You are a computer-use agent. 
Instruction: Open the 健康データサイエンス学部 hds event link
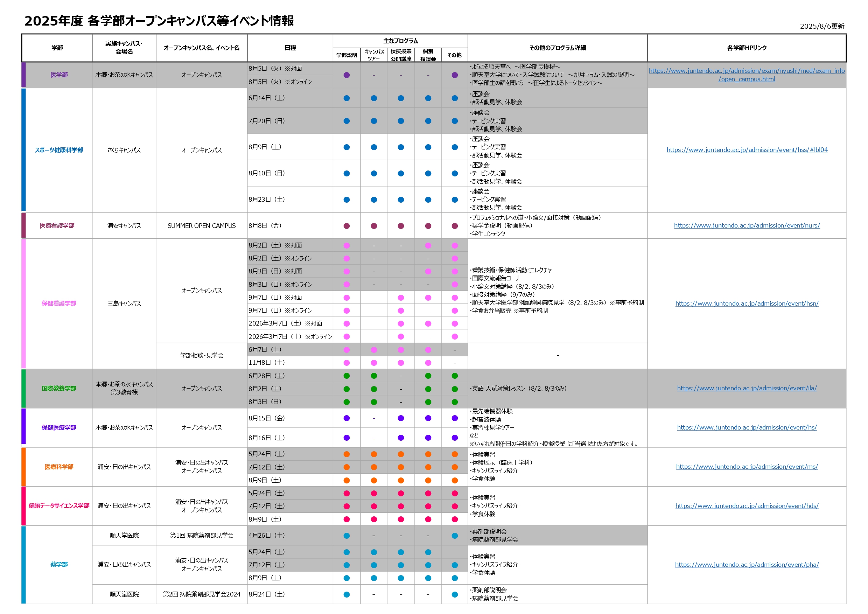tap(747, 505)
